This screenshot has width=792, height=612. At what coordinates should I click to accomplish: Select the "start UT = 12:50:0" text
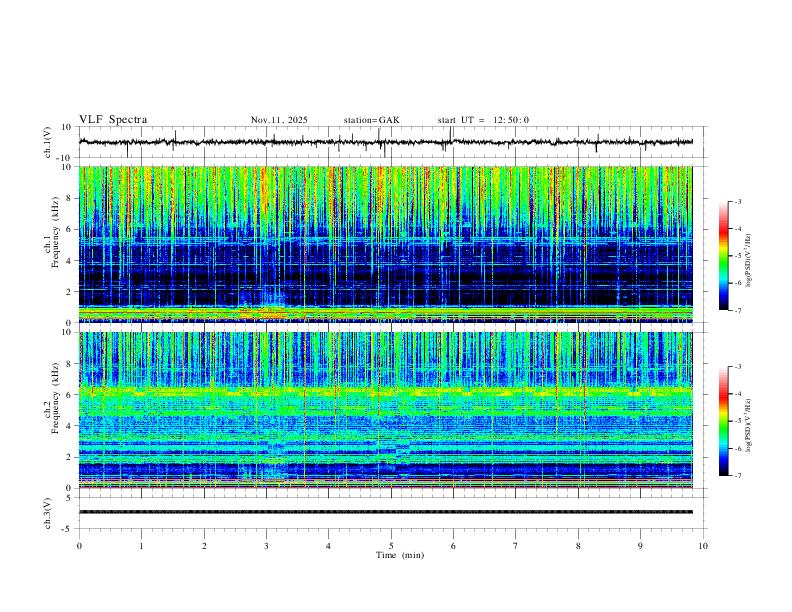click(x=483, y=120)
